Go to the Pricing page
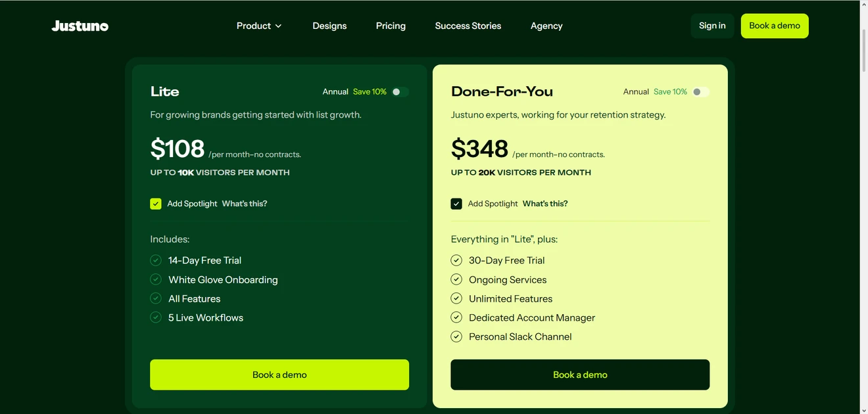The width and height of the screenshot is (868, 414). pos(391,26)
